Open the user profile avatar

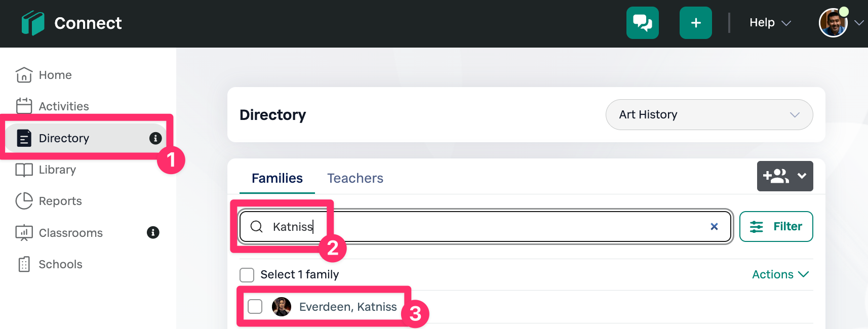click(833, 23)
